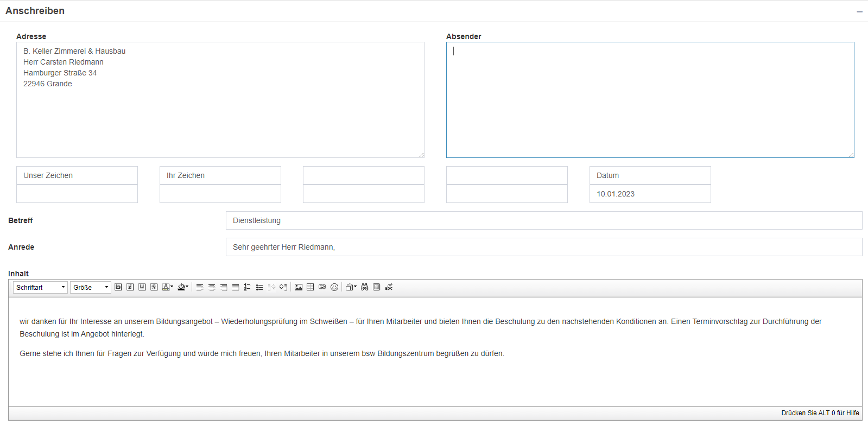The width and height of the screenshot is (868, 425).
Task: Apply strikethrough to text
Action: click(x=154, y=287)
